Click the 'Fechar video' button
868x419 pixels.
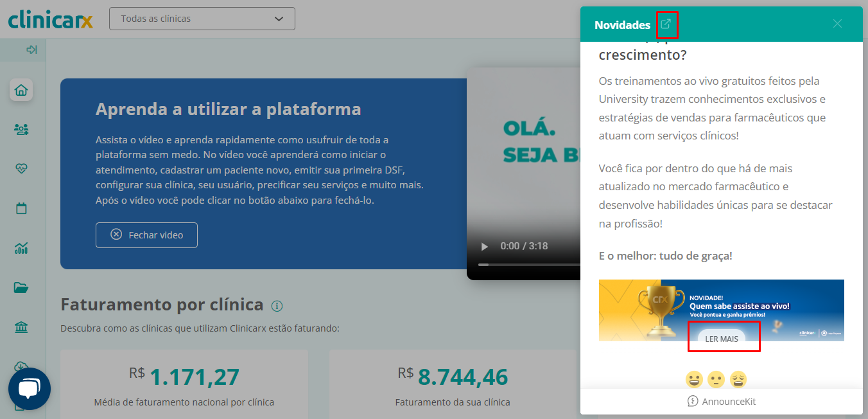click(x=146, y=235)
